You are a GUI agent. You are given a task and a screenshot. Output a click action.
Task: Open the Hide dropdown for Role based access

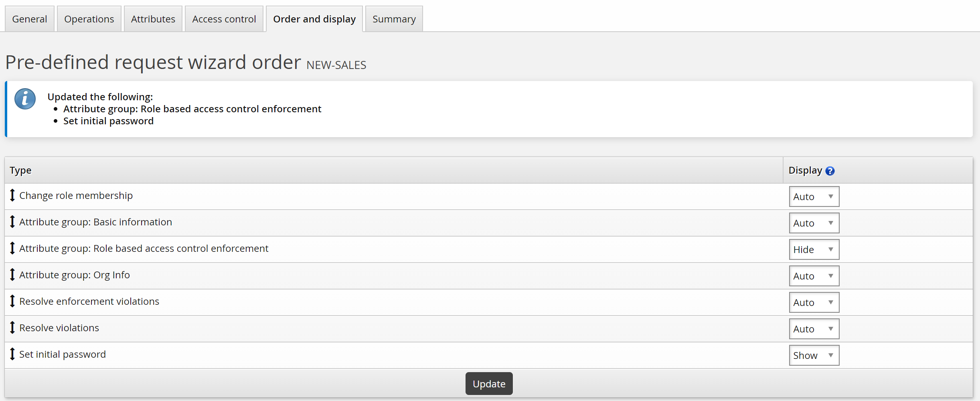[x=814, y=249]
